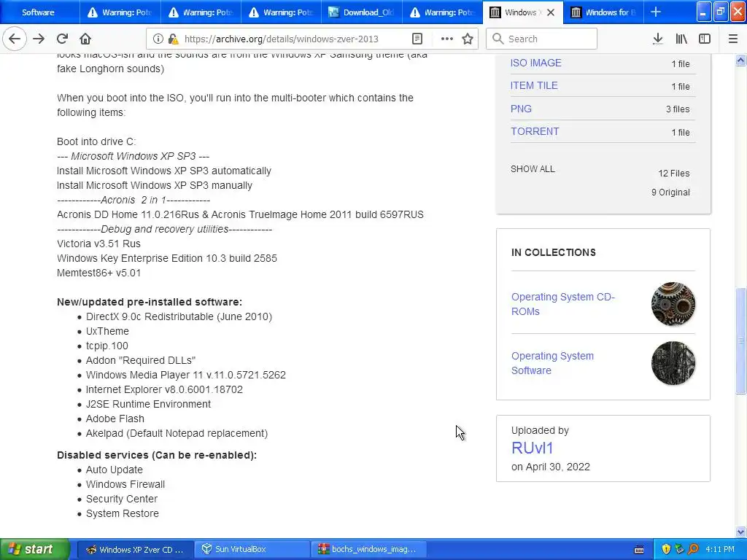Switch to the Software tab
Viewport: 747px width, 560px height.
click(x=38, y=12)
